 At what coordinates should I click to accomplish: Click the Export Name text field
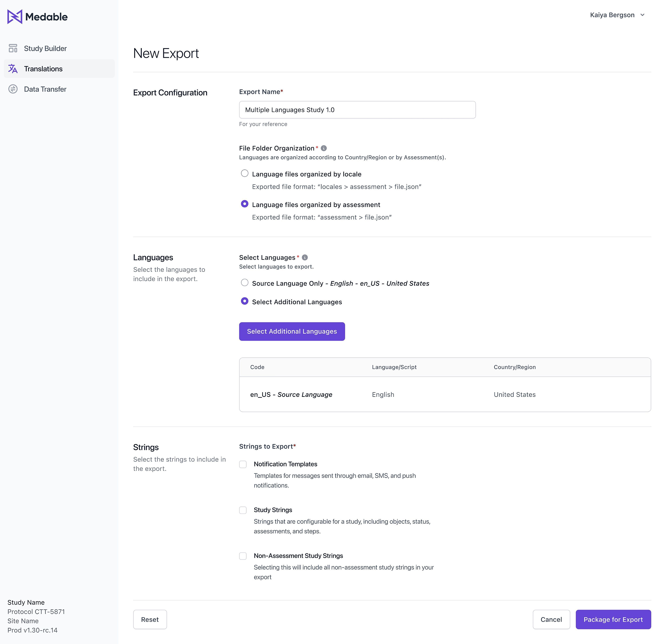coord(357,110)
